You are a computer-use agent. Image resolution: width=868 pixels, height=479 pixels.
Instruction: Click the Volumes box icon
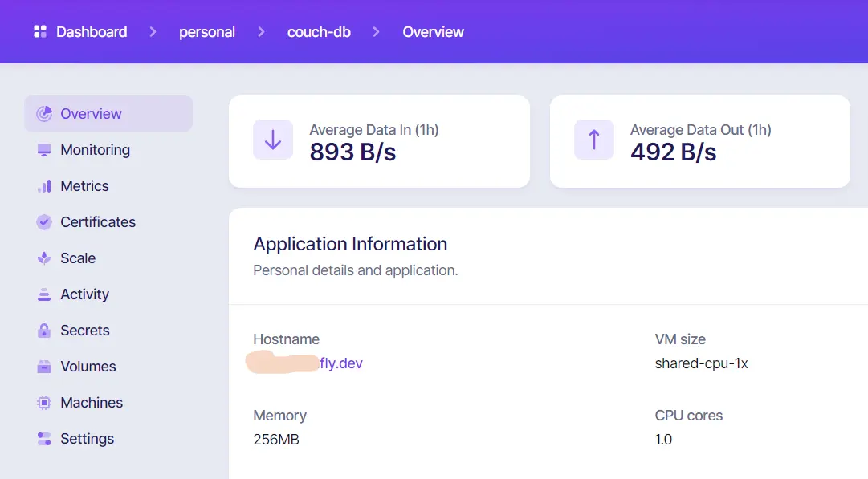click(44, 367)
